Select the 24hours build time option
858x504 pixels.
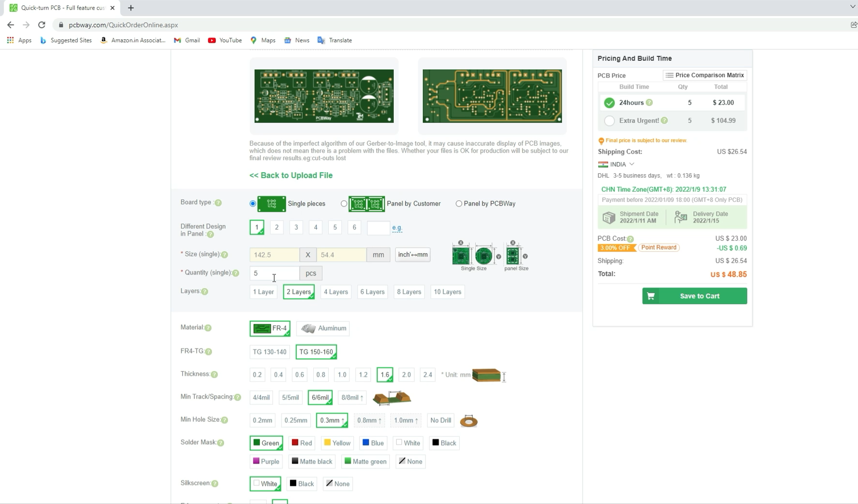609,103
